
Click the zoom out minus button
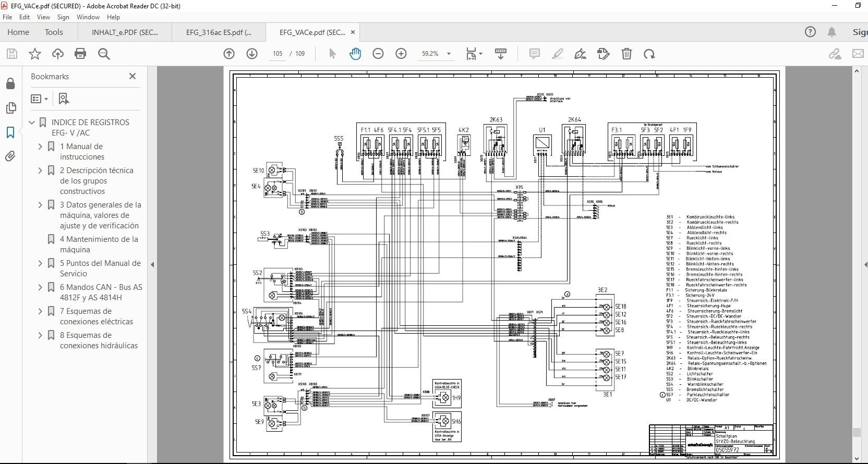(x=378, y=54)
